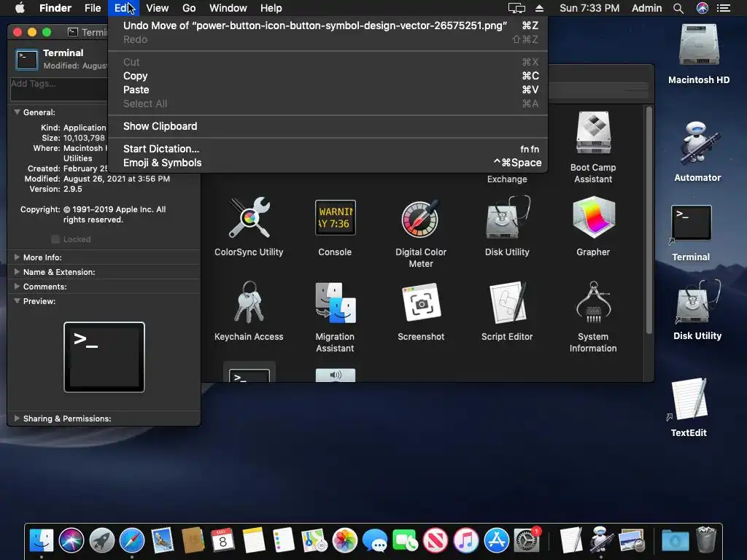The image size is (747, 560).
Task: Open Calendar from the Dock
Action: (x=222, y=540)
